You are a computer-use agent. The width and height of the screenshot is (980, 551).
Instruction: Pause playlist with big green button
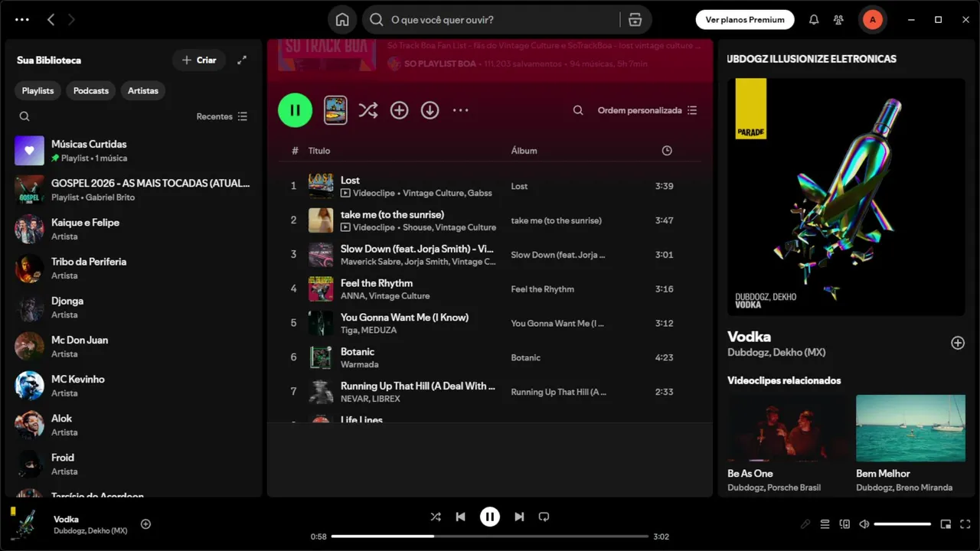point(295,110)
